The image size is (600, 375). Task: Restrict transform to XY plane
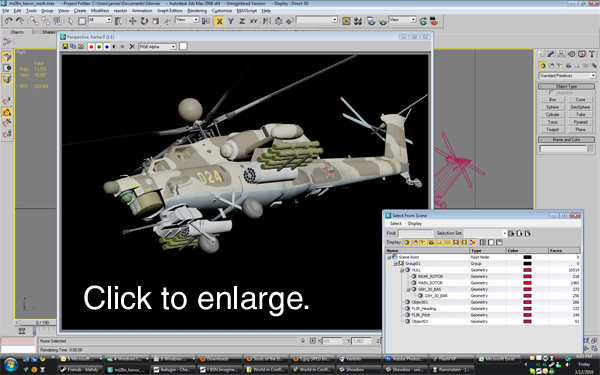[x=253, y=21]
